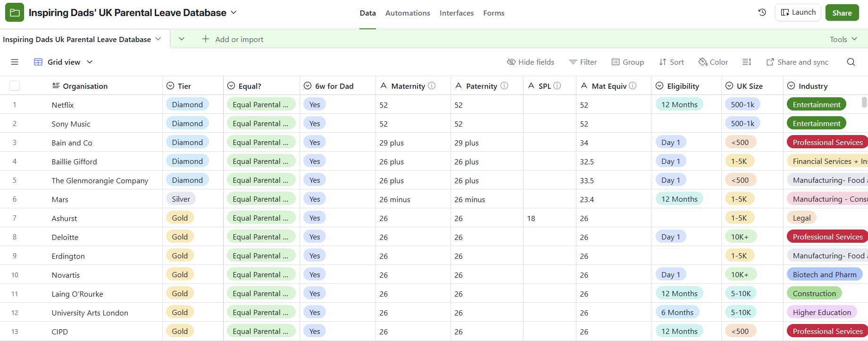
Task: Open the table tab dropdown chevron
Action: pos(158,39)
